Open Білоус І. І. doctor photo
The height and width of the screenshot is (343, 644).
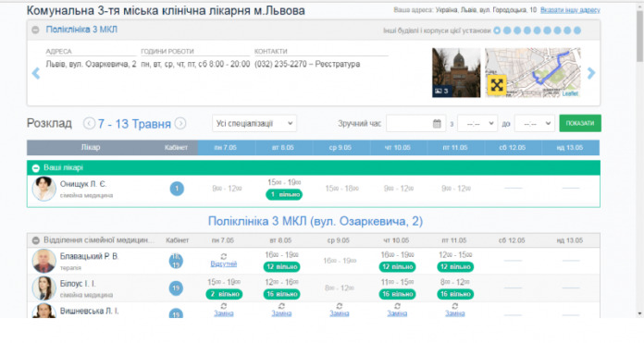coord(43,288)
